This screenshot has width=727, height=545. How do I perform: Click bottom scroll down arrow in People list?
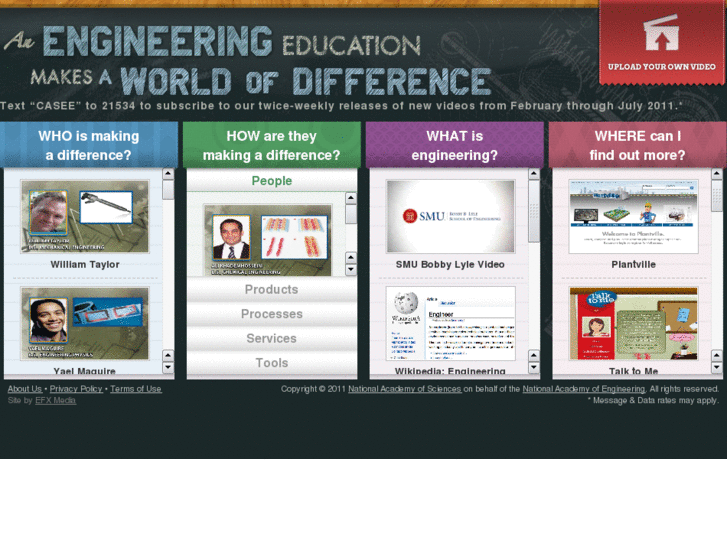pyautogui.click(x=351, y=269)
